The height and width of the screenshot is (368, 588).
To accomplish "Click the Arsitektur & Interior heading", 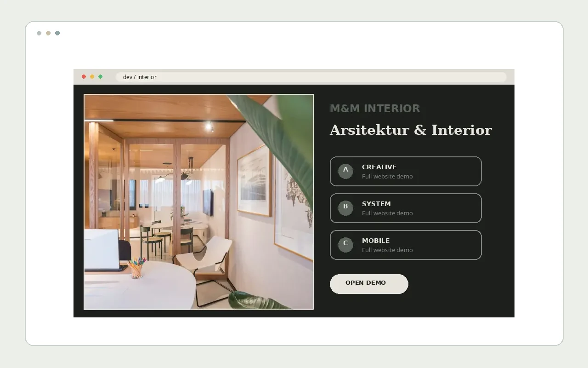I will click(411, 130).
